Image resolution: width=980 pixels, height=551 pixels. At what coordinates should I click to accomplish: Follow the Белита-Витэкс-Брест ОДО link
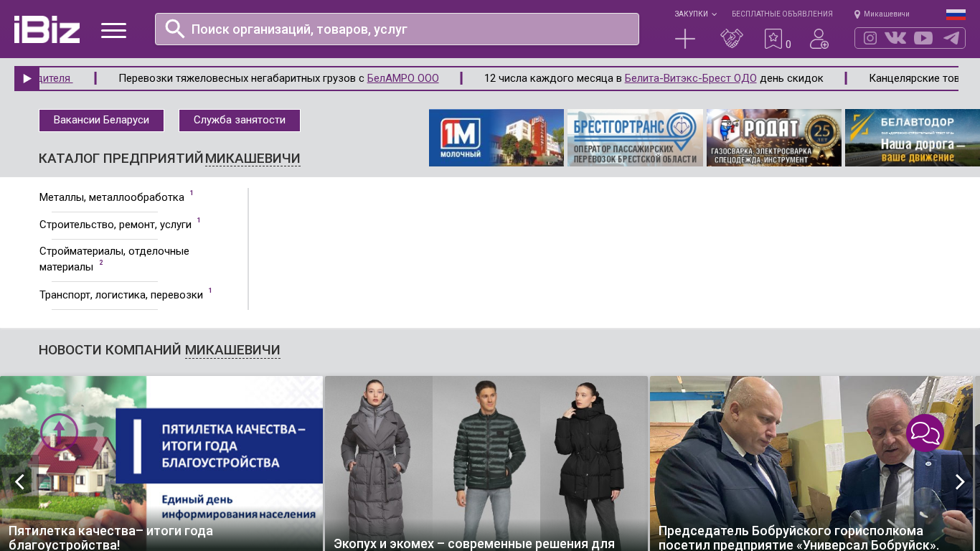coord(690,78)
